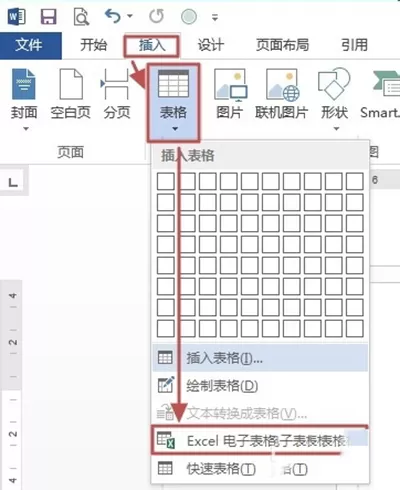Click the 封面 cover page icon

coord(24,84)
